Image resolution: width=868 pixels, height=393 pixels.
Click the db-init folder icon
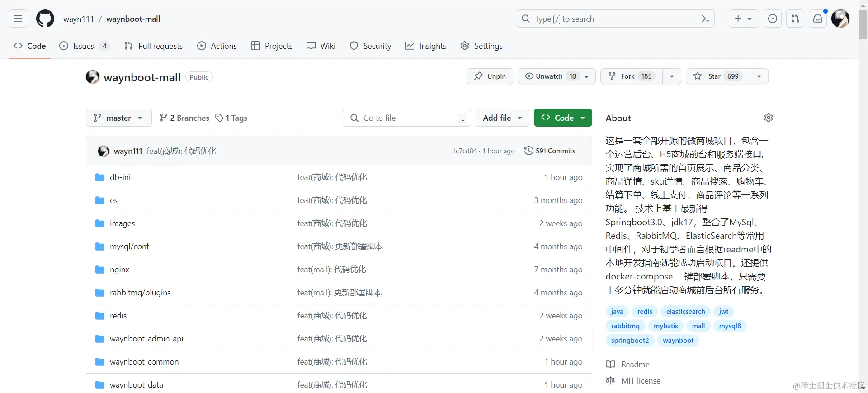[x=100, y=177]
